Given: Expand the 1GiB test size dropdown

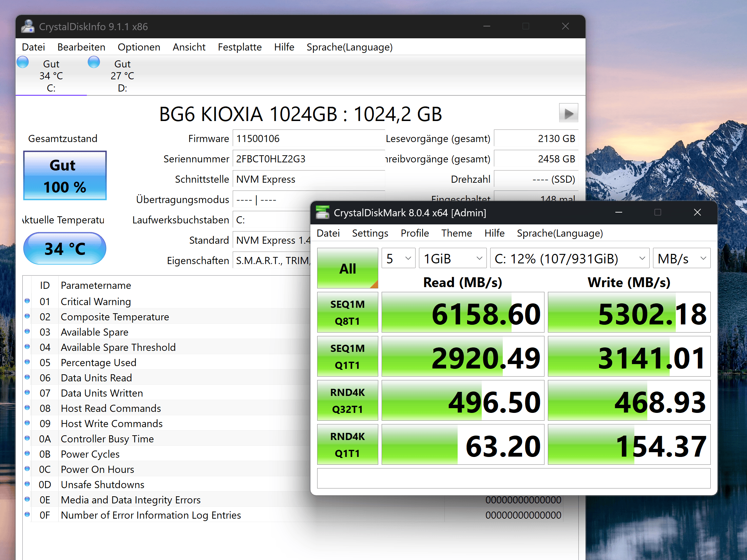Looking at the screenshot, I should 453,259.
